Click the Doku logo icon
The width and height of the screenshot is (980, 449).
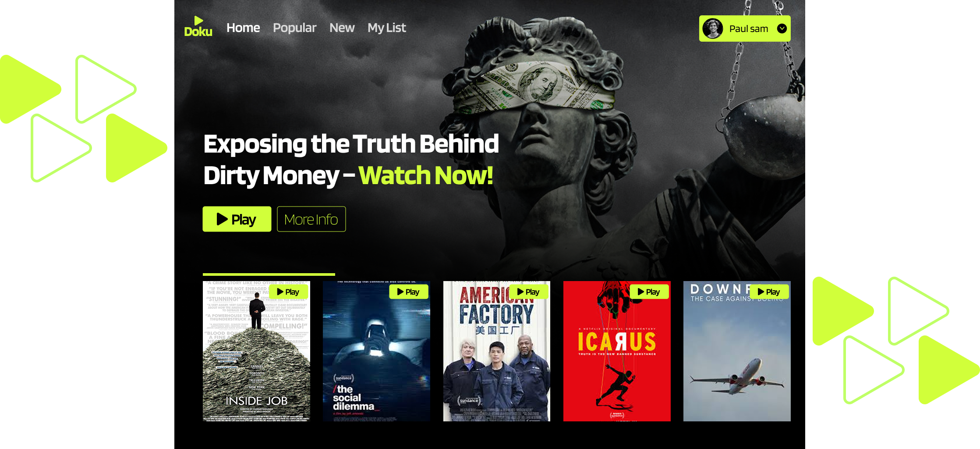198,27
